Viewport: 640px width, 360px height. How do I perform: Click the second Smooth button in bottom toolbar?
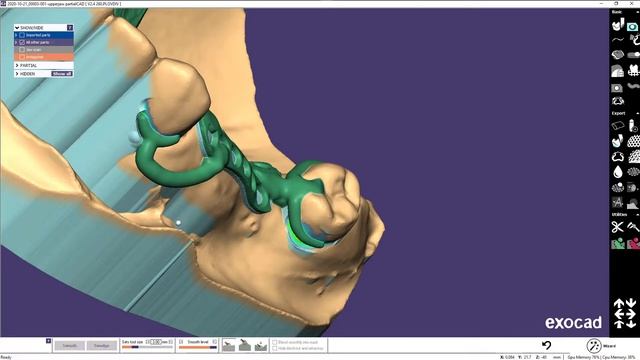click(x=101, y=346)
